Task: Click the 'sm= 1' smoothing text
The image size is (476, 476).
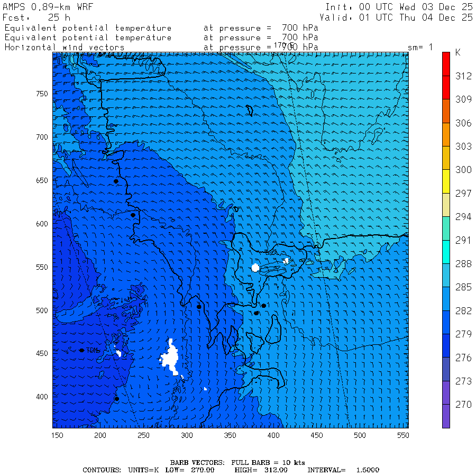Action: 420,48
